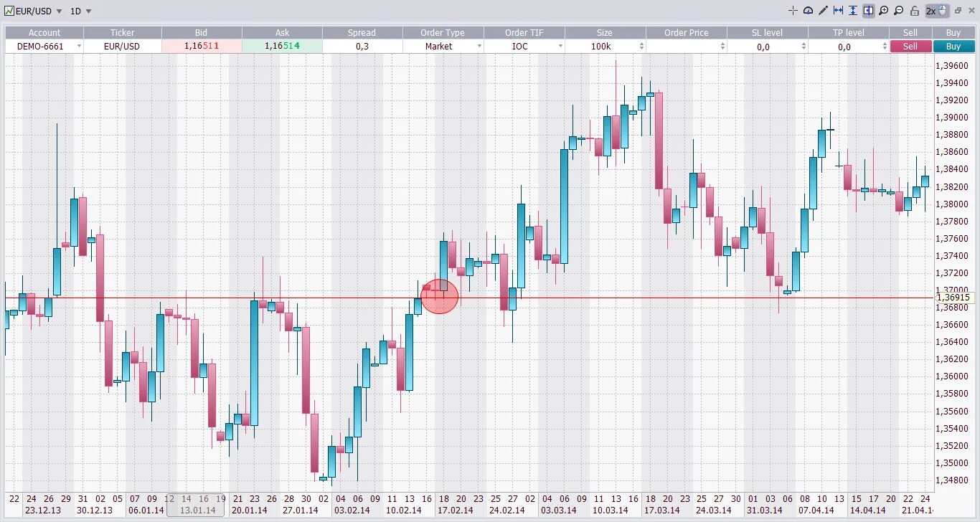The image size is (980, 522).
Task: Click the horizontal measure tool
Action: point(838,10)
